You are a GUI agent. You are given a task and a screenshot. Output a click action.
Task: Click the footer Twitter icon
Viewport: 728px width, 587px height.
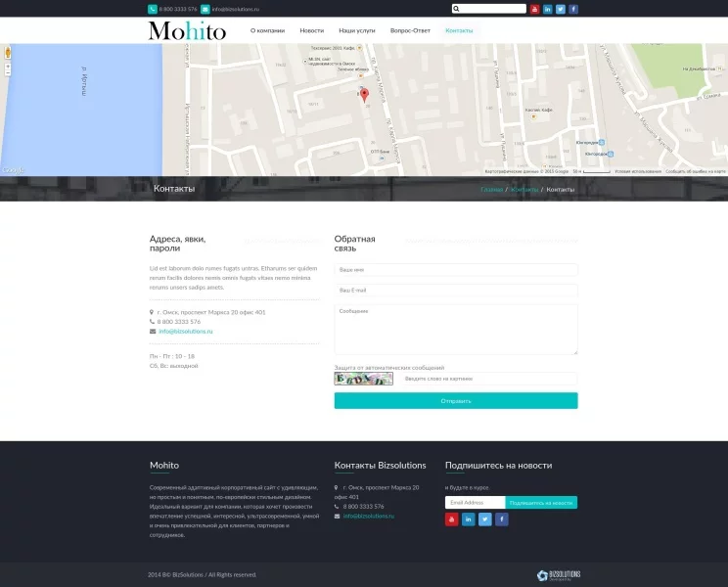tap(485, 519)
